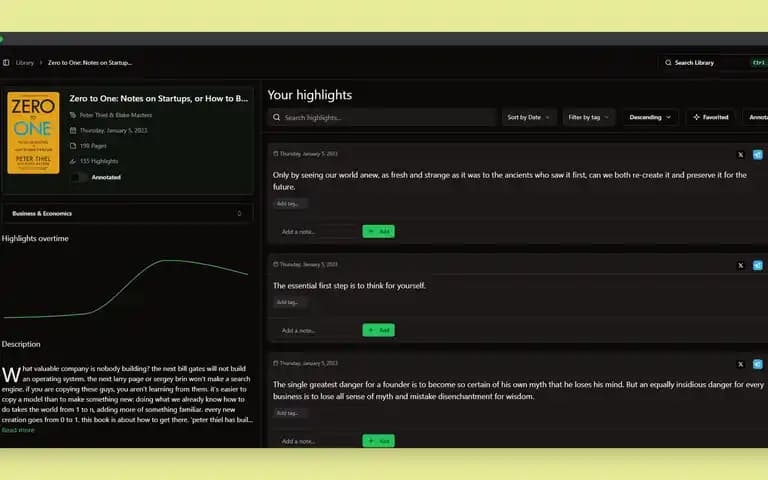Open the Descending order dropdown
Image resolution: width=768 pixels, height=480 pixels.
tap(650, 118)
